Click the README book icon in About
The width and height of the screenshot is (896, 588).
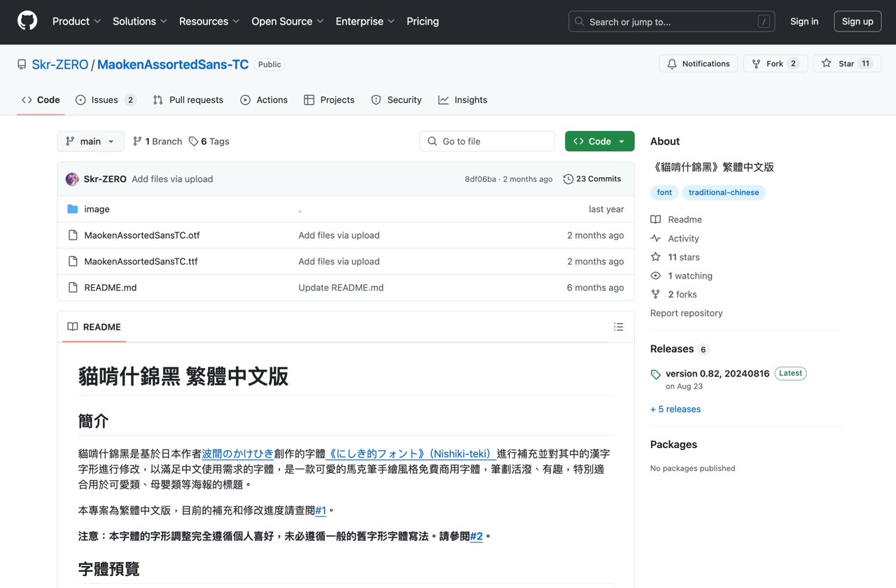tap(655, 219)
